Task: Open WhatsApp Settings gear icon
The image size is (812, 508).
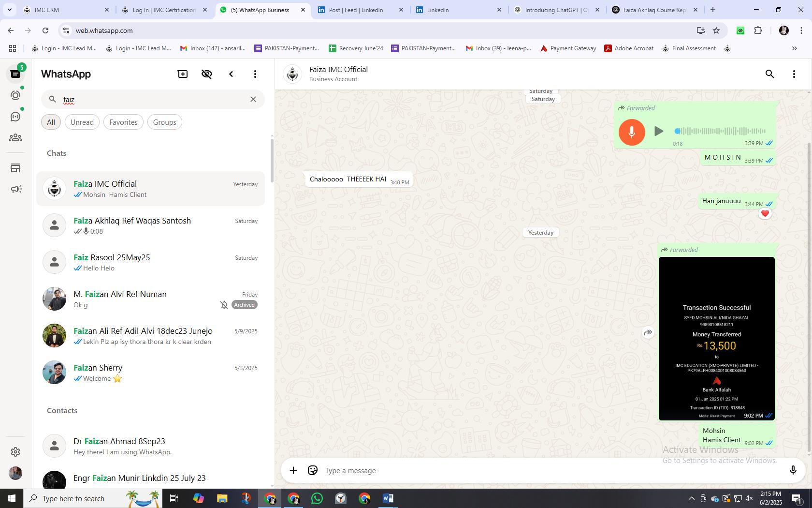Action: point(15,451)
